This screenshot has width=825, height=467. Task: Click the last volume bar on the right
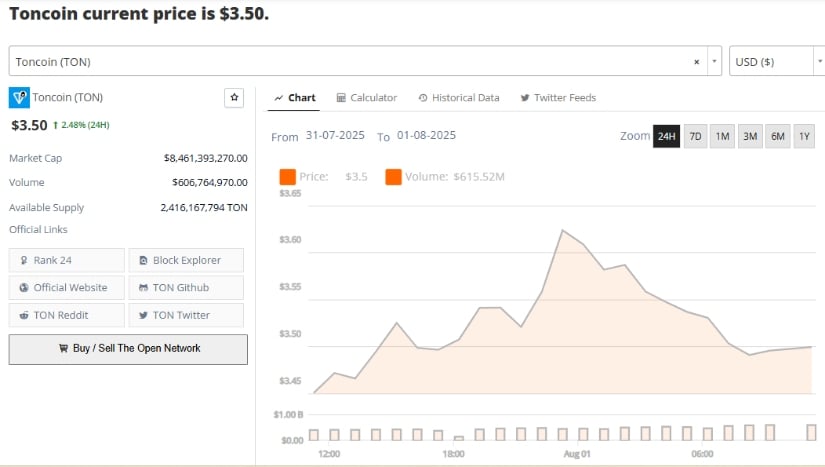tap(811, 432)
